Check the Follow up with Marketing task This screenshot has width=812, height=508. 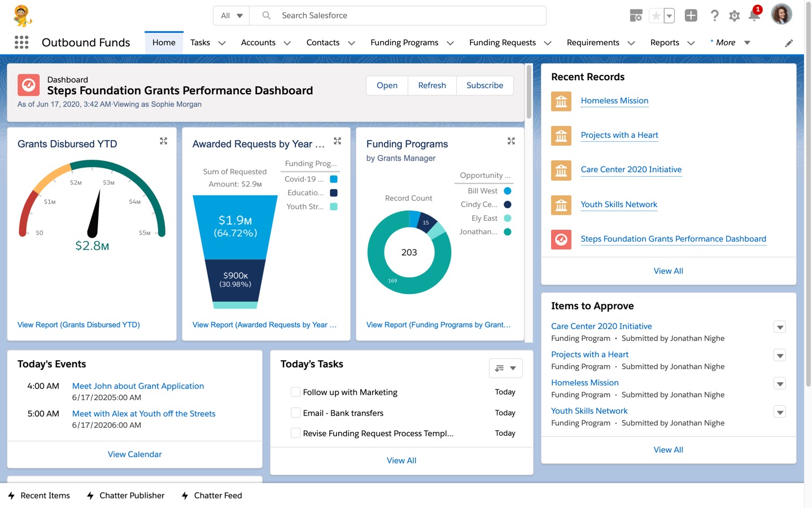click(295, 392)
